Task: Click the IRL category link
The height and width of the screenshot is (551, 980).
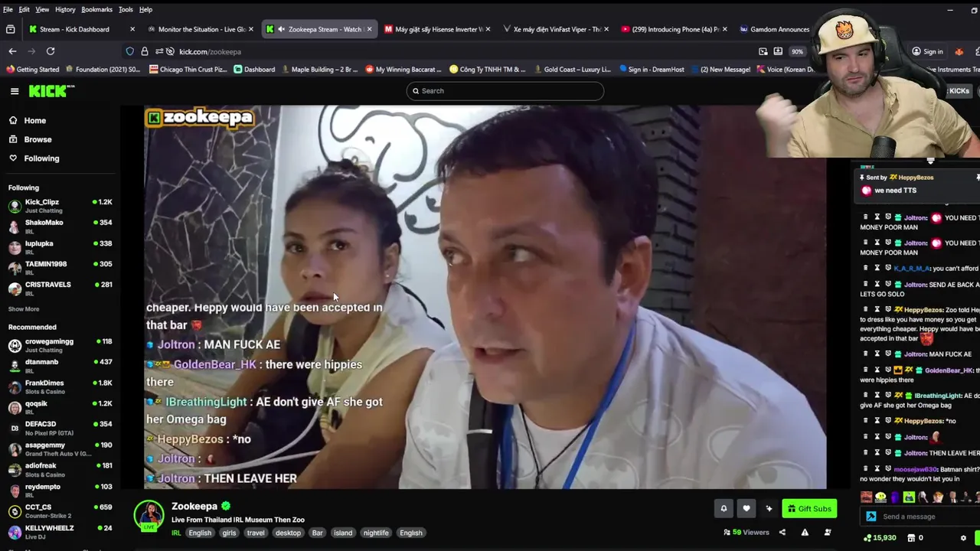Action: [176, 533]
